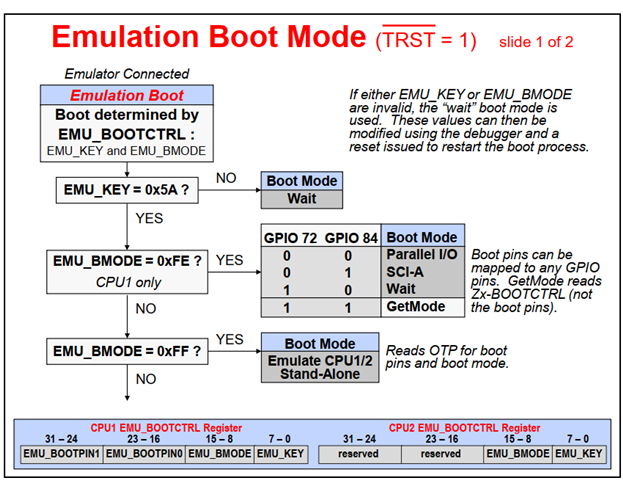Image resolution: width=623 pixels, height=480 pixels.
Task: Click 'Boot pins can be' note text
Action: (521, 254)
